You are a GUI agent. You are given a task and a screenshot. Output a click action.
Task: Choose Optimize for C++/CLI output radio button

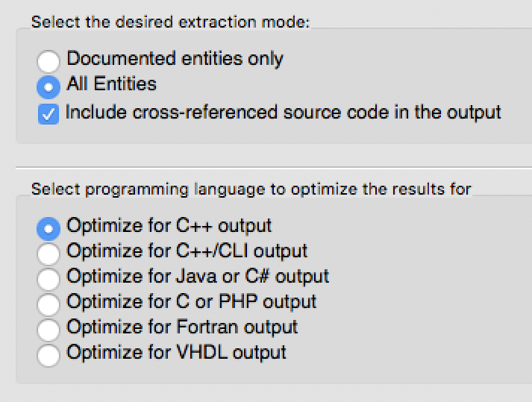pyautogui.click(x=48, y=254)
